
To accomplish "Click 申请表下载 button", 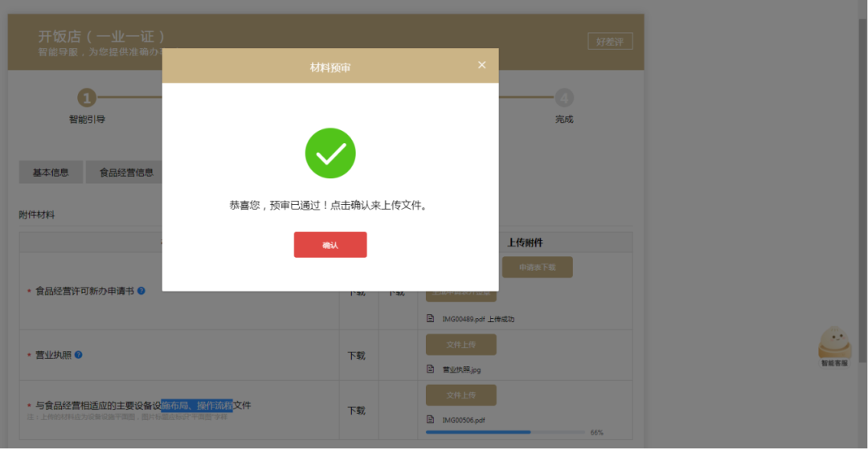I will coord(537,267).
